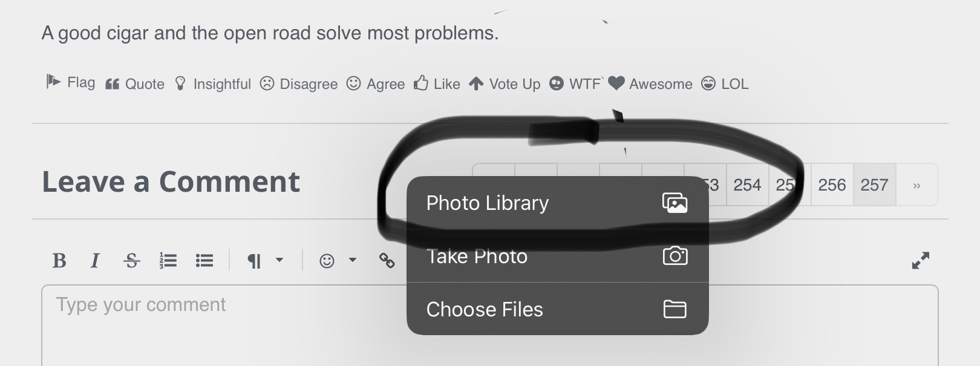Screen dimensions: 980x366
Task: Select Take Photo option
Action: tap(557, 257)
